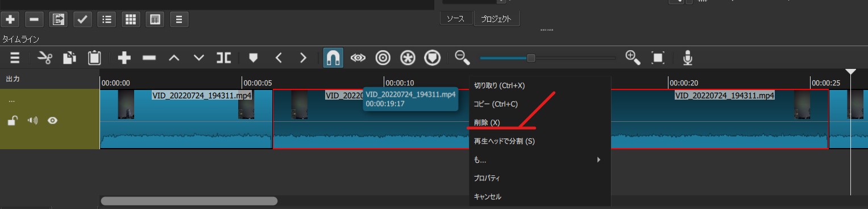Click the timeline zoom slider handle

[531, 58]
